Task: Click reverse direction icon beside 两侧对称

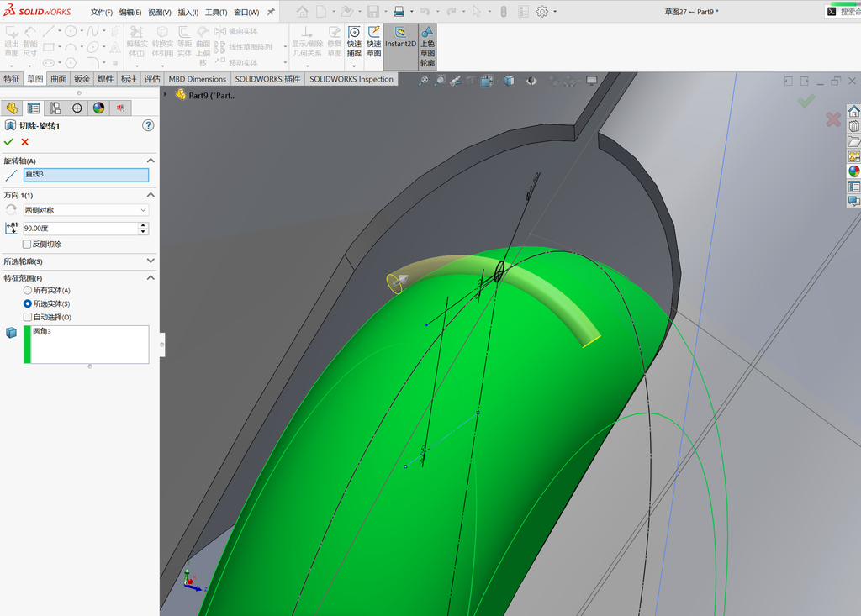Action: click(x=11, y=210)
